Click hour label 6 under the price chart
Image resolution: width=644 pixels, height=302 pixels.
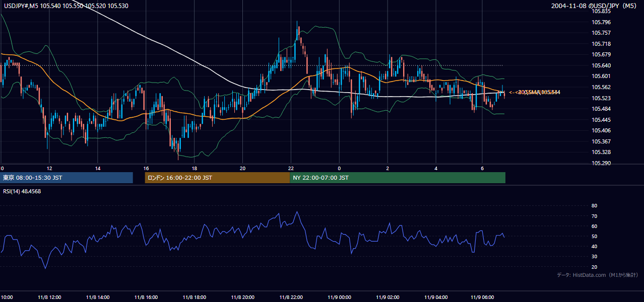point(482,168)
